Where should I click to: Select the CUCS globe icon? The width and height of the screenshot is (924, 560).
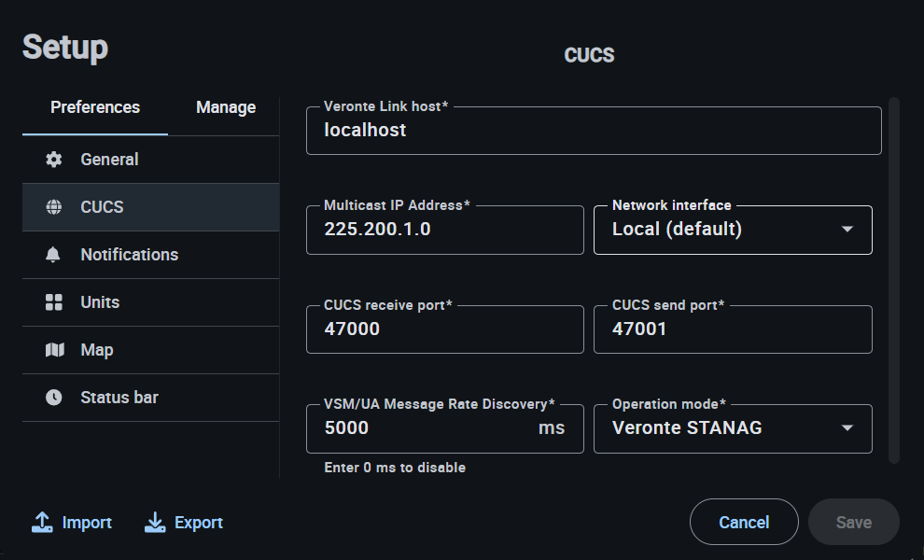[x=53, y=207]
